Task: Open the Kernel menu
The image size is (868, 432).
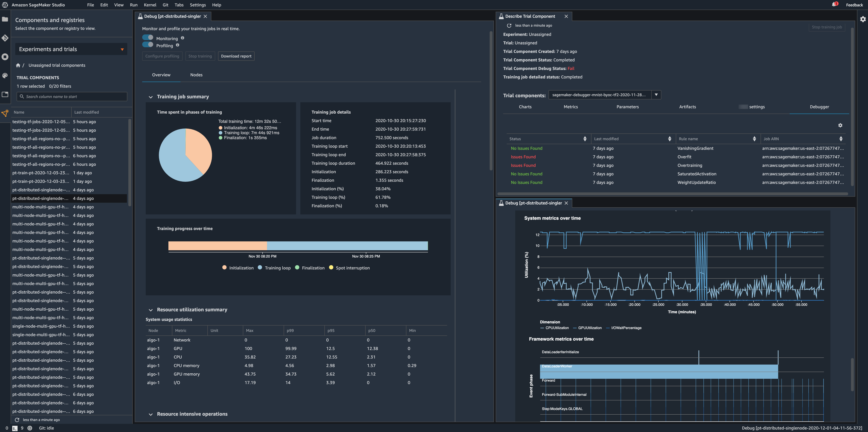Action: 150,5
